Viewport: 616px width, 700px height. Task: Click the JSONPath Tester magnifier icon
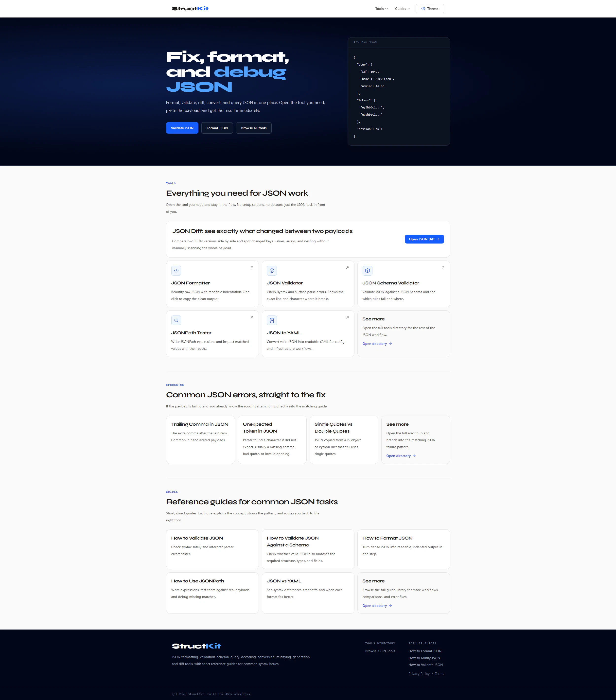tap(176, 320)
